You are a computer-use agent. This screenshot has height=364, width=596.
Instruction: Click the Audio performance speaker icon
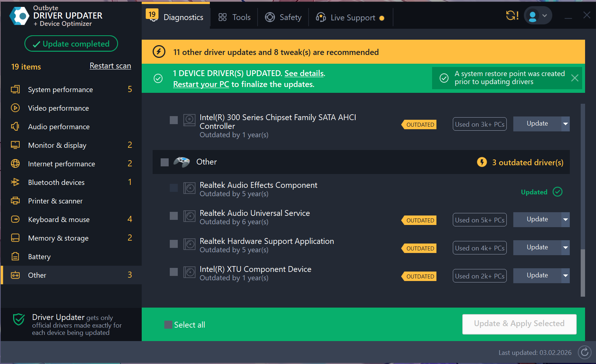coord(15,127)
